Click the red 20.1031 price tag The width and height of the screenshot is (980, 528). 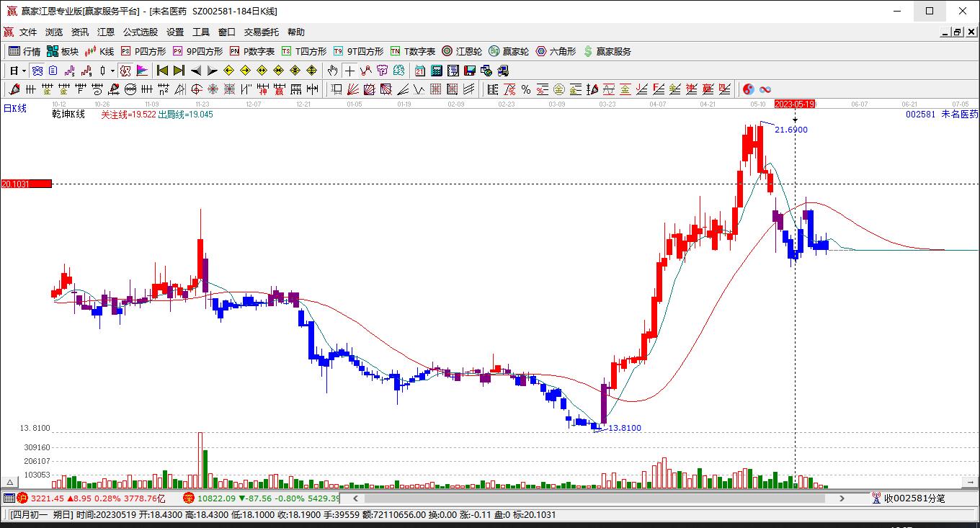[26, 184]
